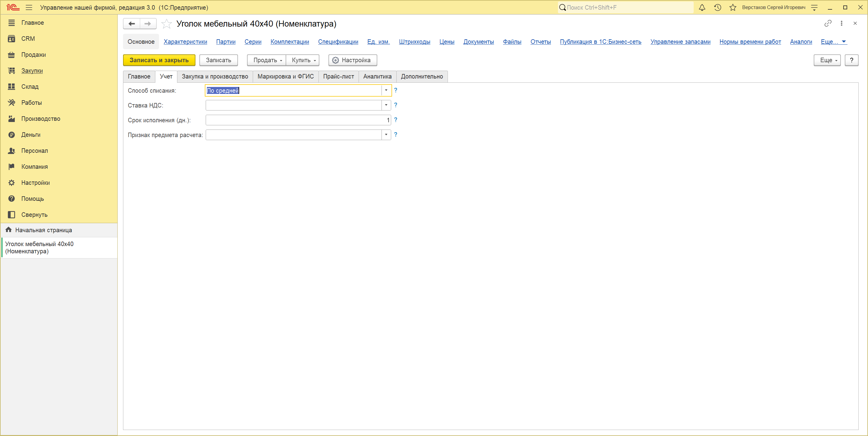Show hint for Признак предмета расчета

pos(396,134)
